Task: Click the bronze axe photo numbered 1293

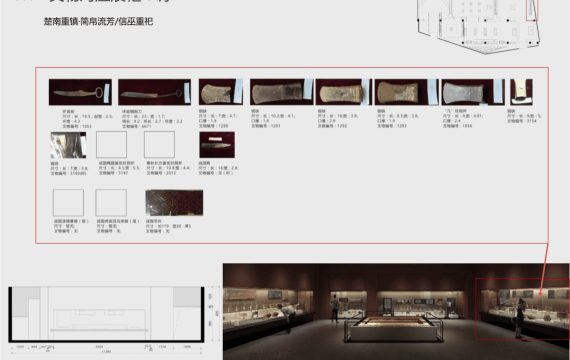Action: pos(407,92)
